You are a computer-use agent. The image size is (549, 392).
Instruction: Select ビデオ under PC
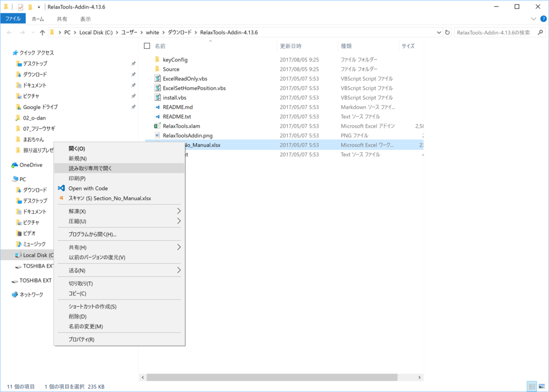coord(26,233)
